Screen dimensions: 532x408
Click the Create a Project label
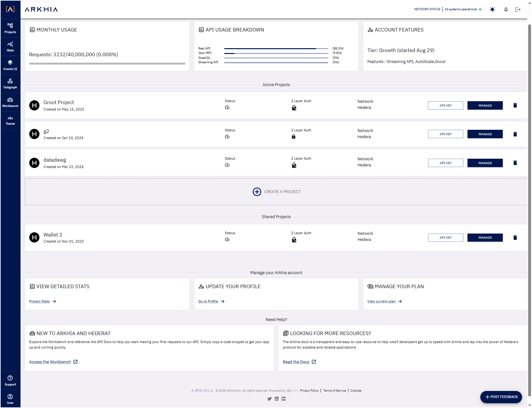[x=282, y=192]
